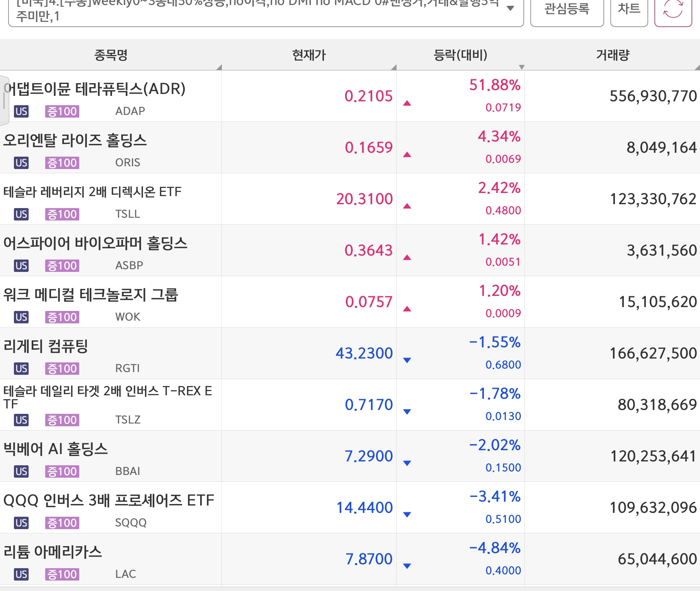Open the condition search dropdown arrow
The image size is (700, 591).
tap(510, 8)
